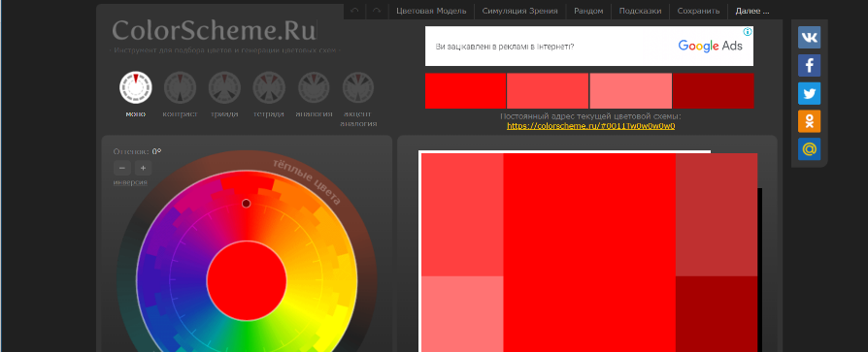
Task: Decrease hue with the minus button
Action: (122, 168)
